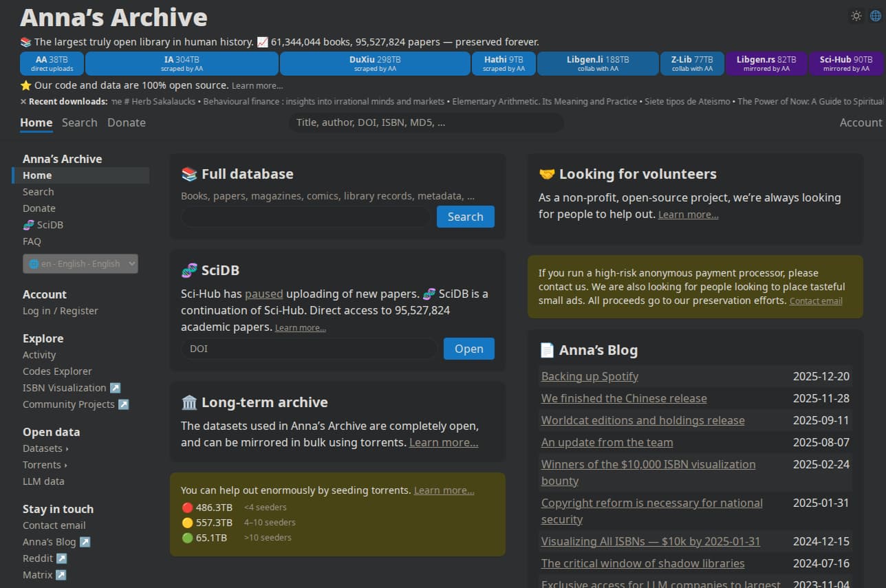
Task: Focus the Full database search field
Action: [x=306, y=217]
